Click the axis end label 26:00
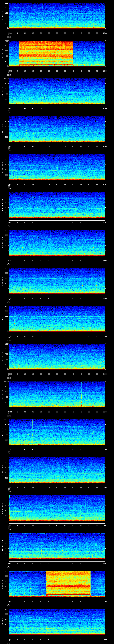 tap(105, 450)
